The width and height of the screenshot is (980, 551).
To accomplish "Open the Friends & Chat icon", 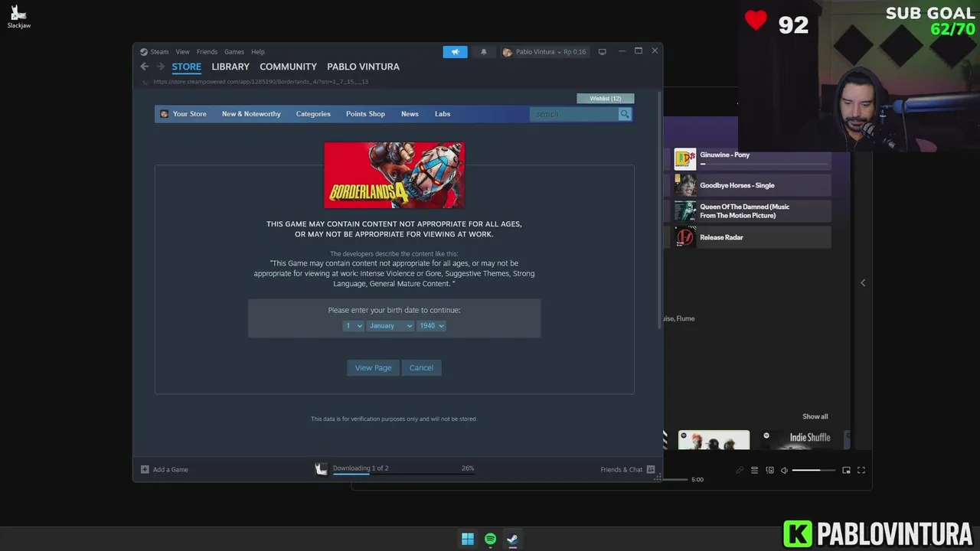I will coord(651,469).
